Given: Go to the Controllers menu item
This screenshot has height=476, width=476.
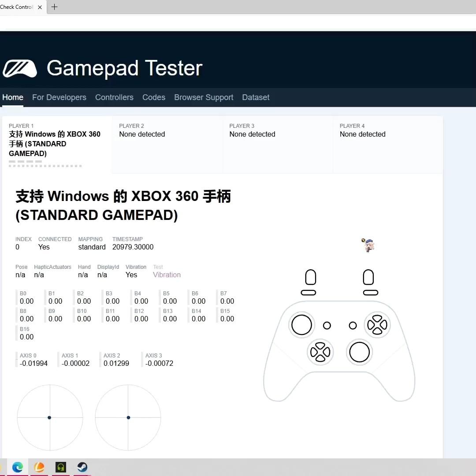Looking at the screenshot, I should click(114, 97).
